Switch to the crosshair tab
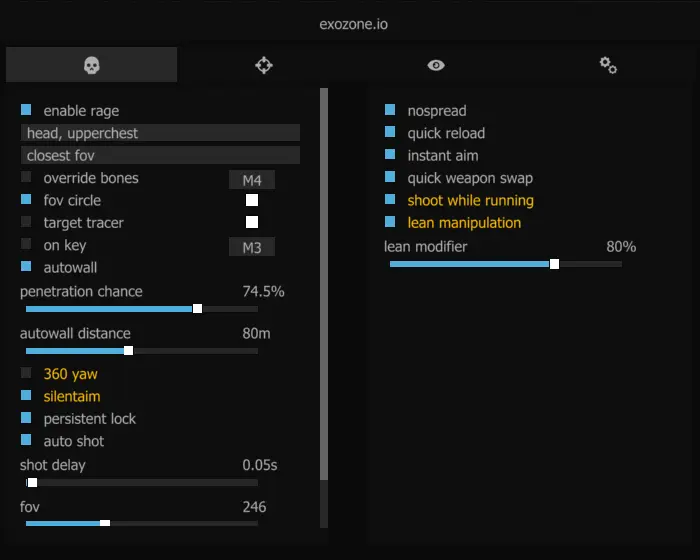Viewport: 700px width, 560px height. tap(264, 65)
